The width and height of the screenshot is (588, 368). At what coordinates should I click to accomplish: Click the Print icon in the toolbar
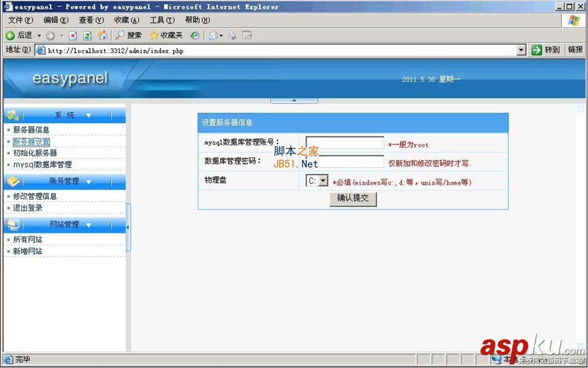point(231,35)
